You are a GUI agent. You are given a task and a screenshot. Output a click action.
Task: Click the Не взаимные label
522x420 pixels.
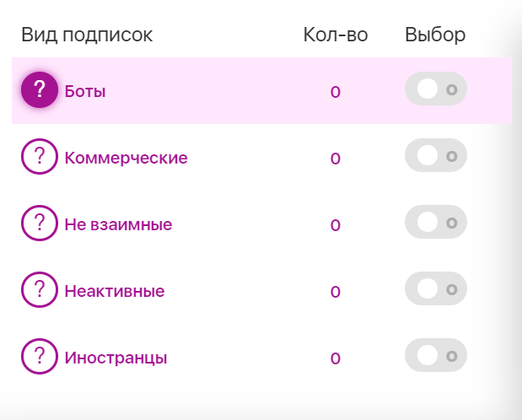tap(118, 224)
